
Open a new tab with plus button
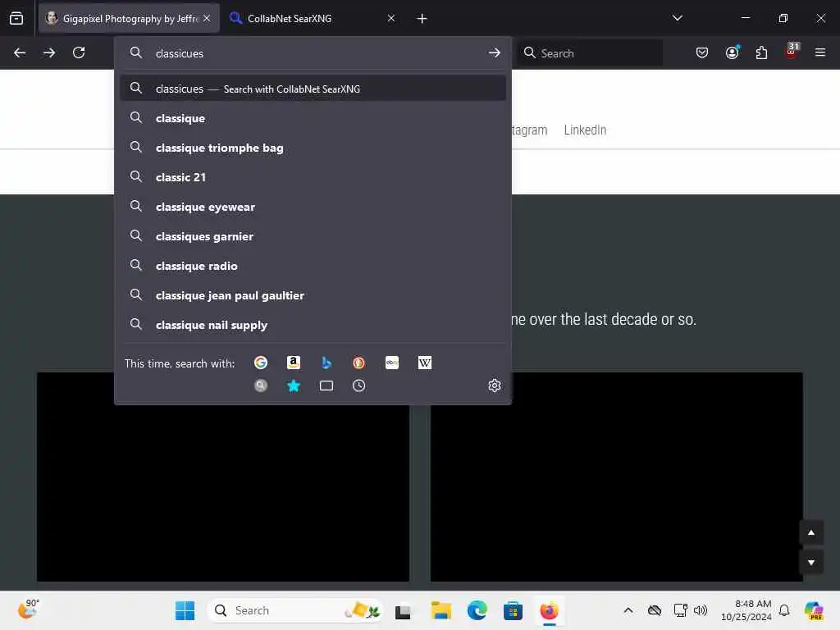[422, 19]
